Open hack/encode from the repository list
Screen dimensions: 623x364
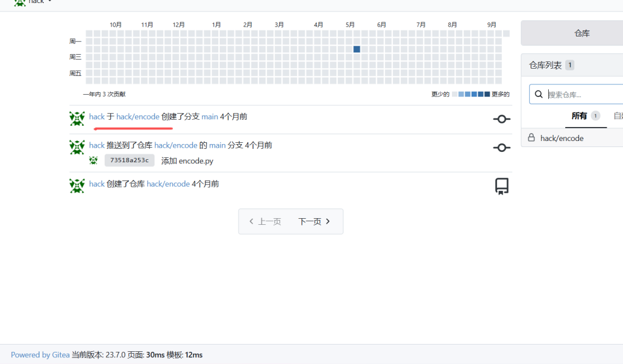click(562, 138)
